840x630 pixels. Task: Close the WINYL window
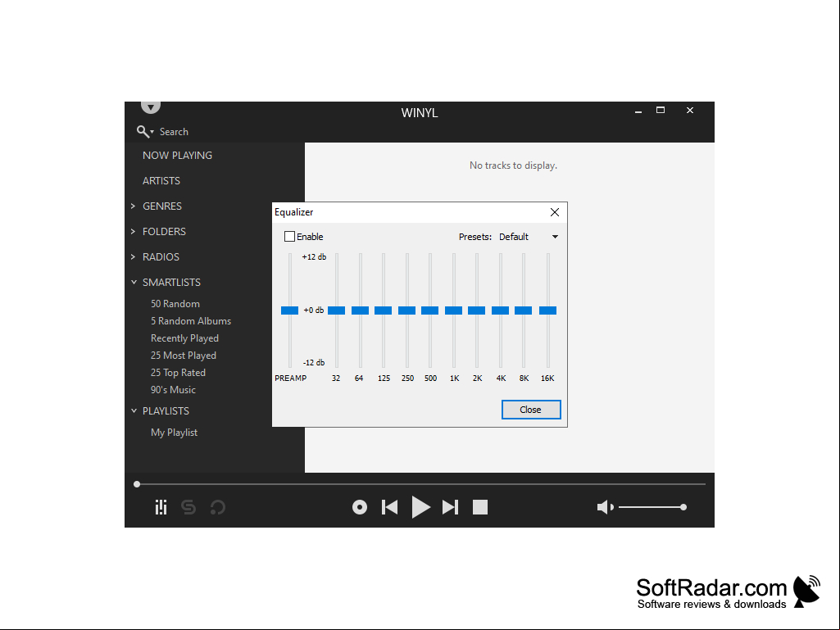(x=690, y=111)
